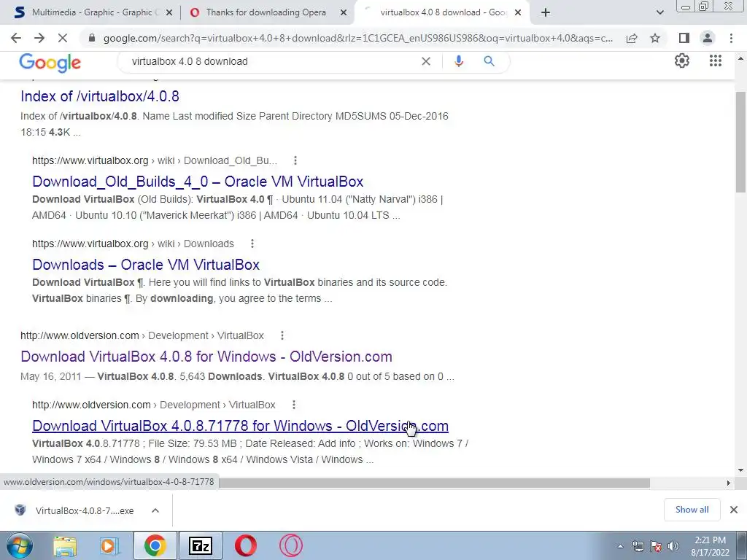Screen dimensions: 747x560
Task: Open Google search settings gear
Action: click(x=682, y=61)
